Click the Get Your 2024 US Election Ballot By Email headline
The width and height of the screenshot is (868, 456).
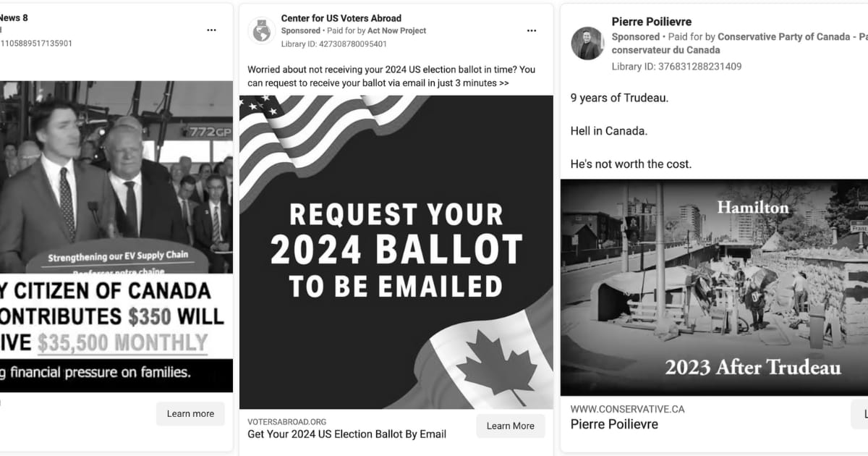tap(346, 434)
